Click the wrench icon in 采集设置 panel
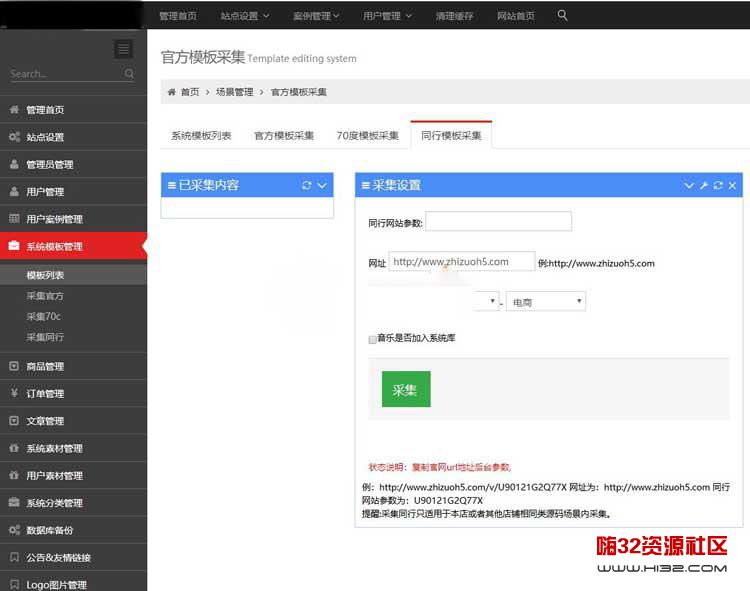Viewport: 750px width, 591px height. click(x=703, y=185)
